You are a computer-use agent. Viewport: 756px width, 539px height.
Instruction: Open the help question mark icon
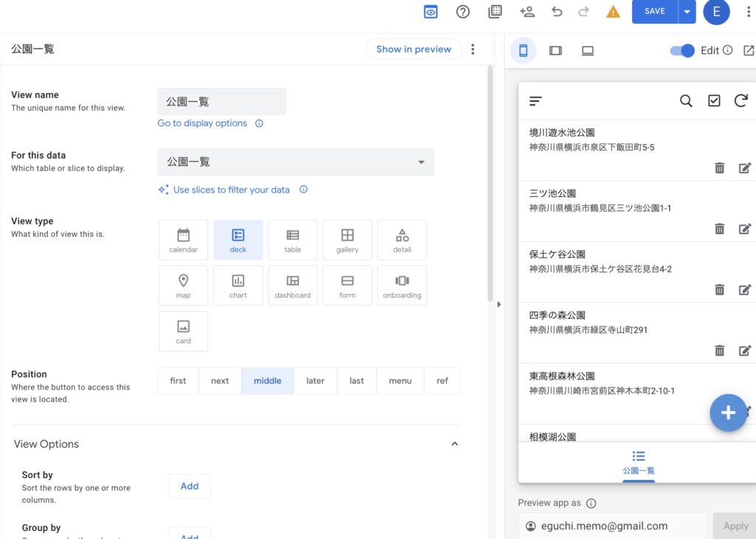pos(463,12)
